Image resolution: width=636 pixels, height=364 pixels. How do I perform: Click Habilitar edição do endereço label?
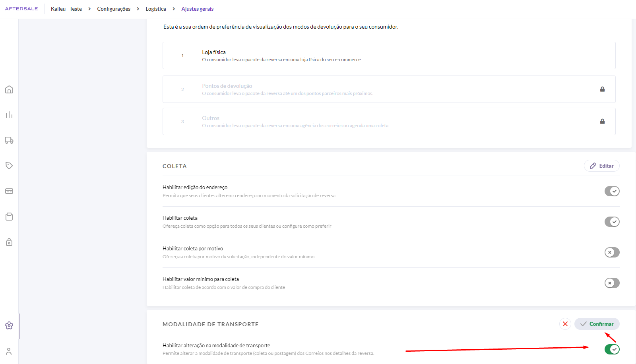(x=195, y=187)
